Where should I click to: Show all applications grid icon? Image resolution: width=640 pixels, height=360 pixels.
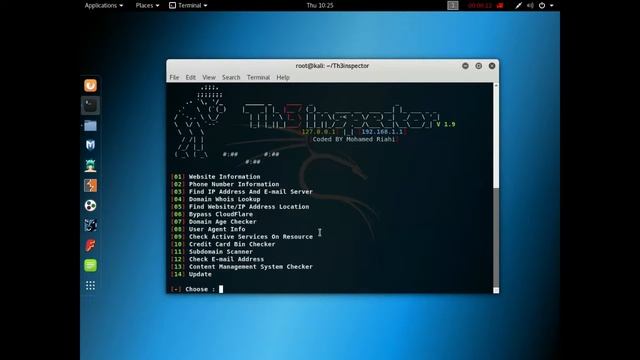90,285
